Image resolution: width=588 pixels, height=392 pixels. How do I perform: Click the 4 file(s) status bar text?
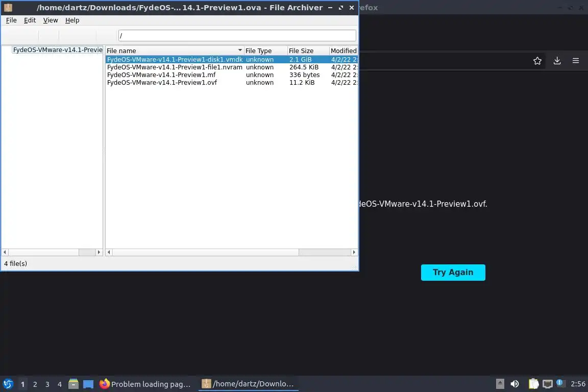(x=15, y=264)
